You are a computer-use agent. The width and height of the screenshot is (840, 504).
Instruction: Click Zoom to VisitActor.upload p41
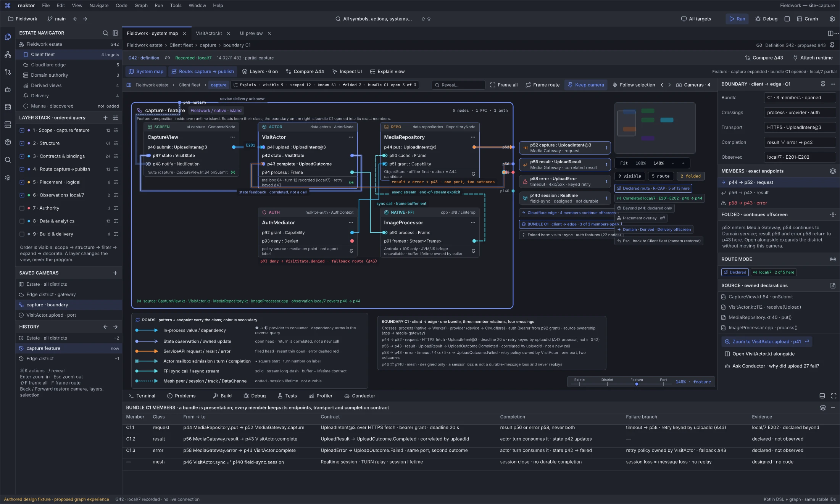[767, 341]
